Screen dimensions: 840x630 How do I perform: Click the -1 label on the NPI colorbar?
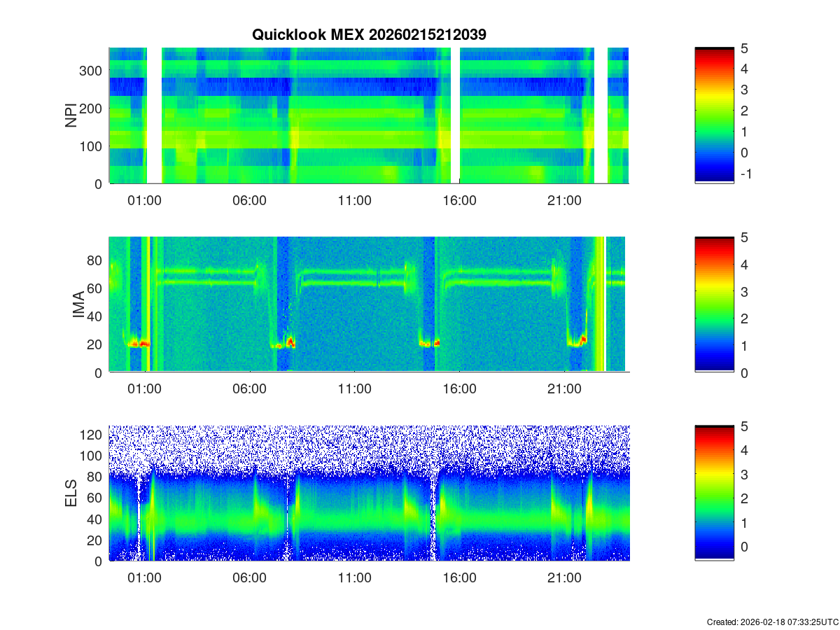pyautogui.click(x=745, y=174)
